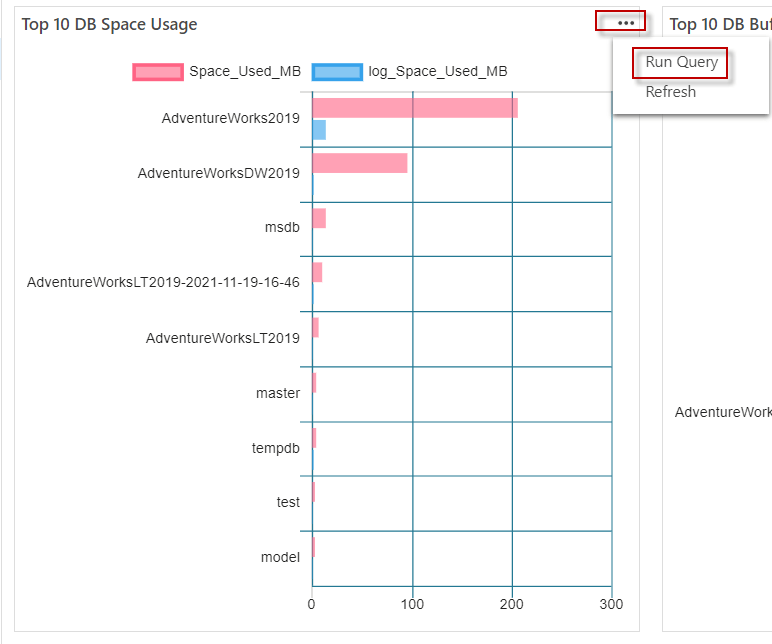The width and height of the screenshot is (772, 644).
Task: Click the neighboring Top 10 DB Buf widget title
Action: (720, 24)
